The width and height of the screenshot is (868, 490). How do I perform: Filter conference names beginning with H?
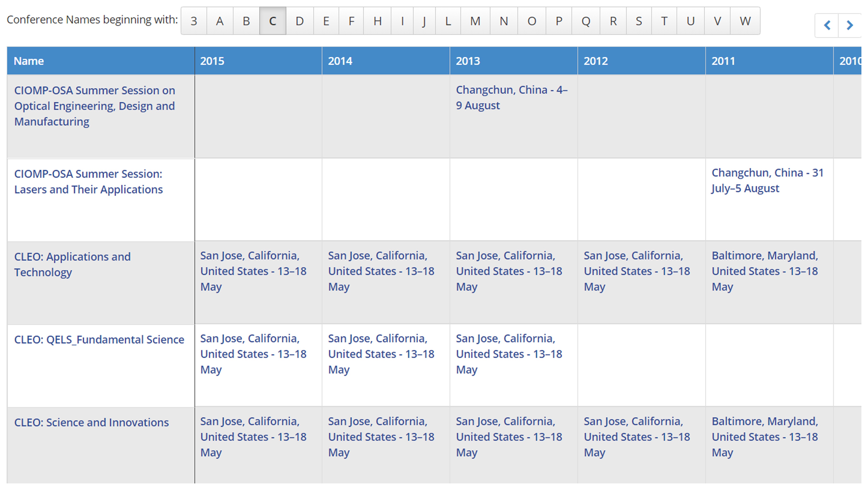point(377,21)
